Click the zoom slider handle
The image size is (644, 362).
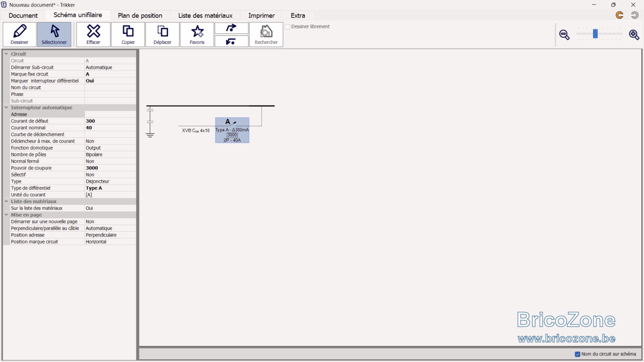pyautogui.click(x=595, y=34)
